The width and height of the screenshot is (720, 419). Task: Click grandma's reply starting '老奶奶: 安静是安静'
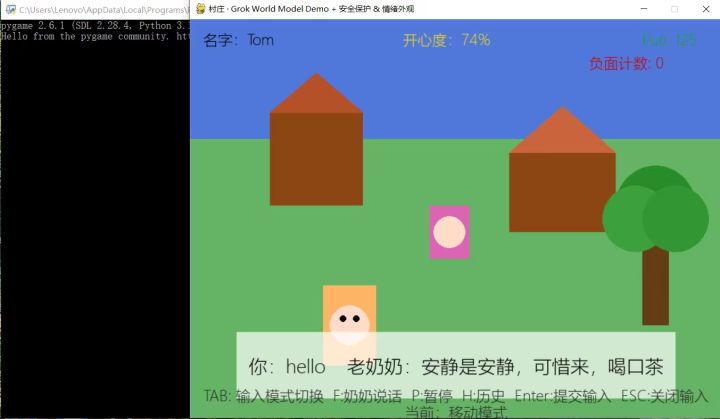click(x=505, y=367)
